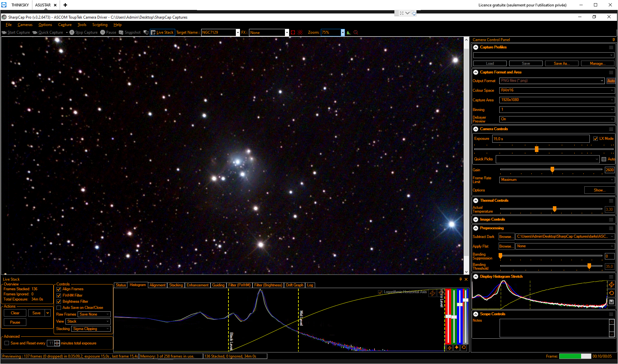Open the Drift Graph tab
Screen dimensions: 618x364
click(295, 285)
